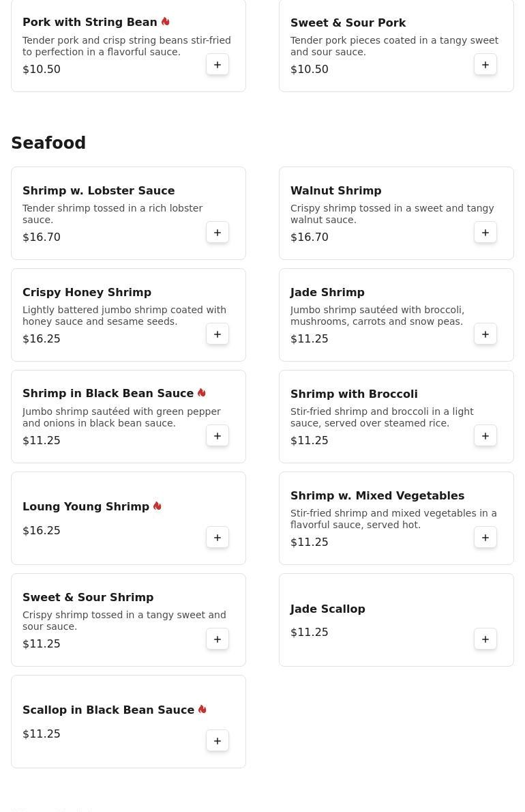
Task: Click the Seafood section heading
Action: [x=48, y=143]
